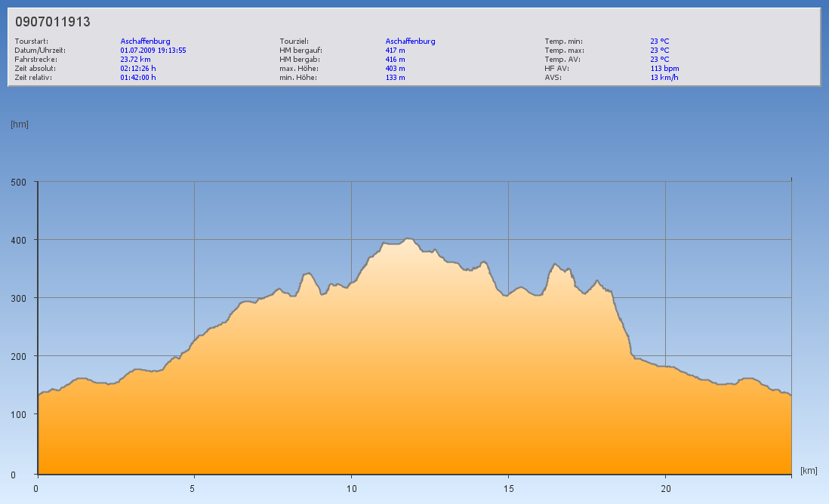829x504 pixels.
Task: Select the Tourziel value Aschaffenburg
Action: coord(410,41)
